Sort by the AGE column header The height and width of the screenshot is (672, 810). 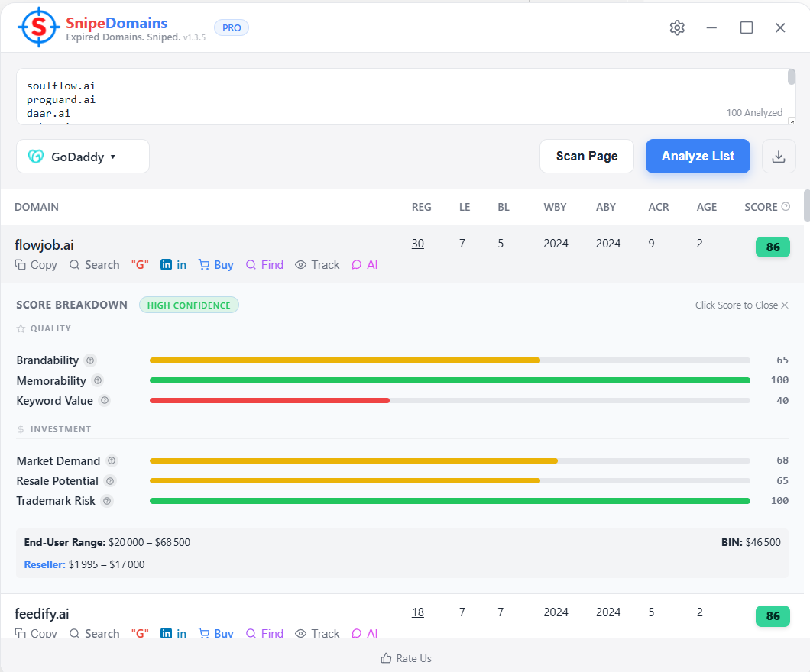[707, 207]
